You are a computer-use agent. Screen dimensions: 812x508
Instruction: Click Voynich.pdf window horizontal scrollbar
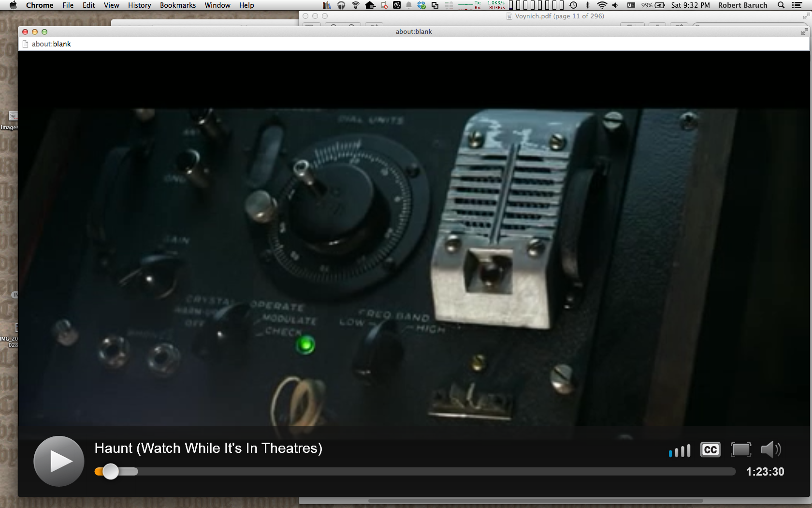(x=536, y=500)
